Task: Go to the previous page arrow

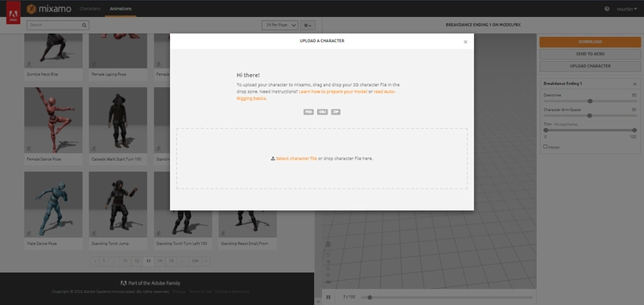Action: [x=95, y=261]
